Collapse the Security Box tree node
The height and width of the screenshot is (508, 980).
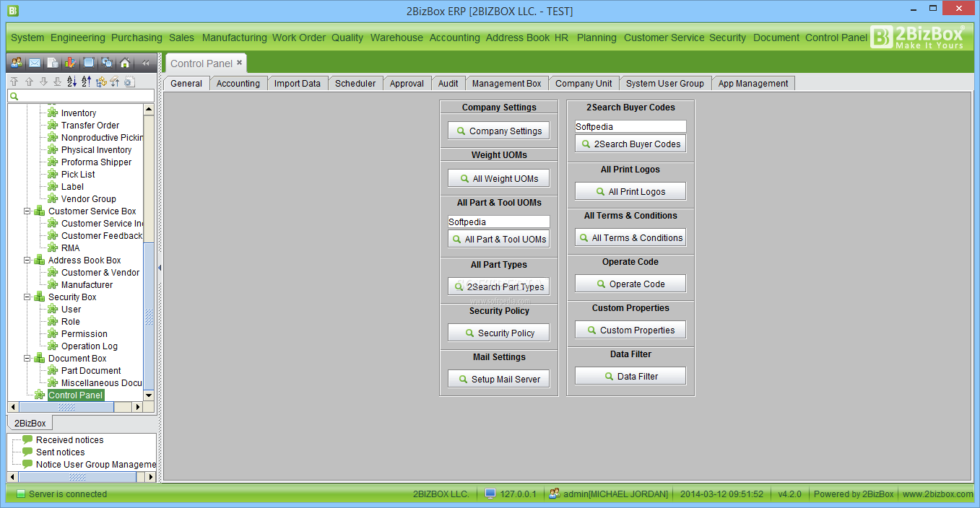(x=27, y=297)
